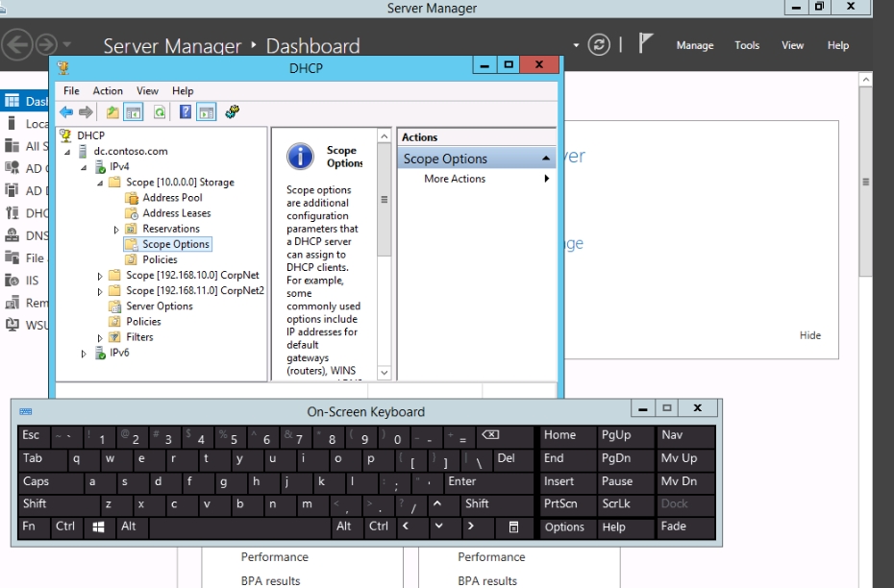Expand Scope [192.168.10.0] CorpNet node

pyautogui.click(x=100, y=277)
